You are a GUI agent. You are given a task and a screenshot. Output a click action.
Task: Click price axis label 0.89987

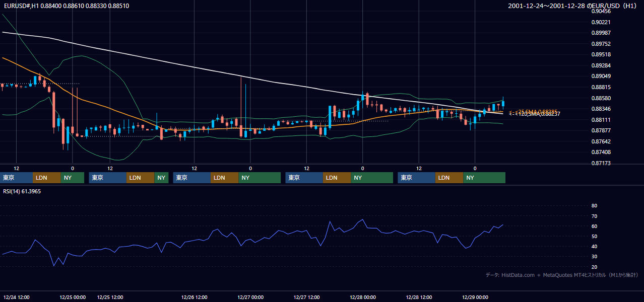(601, 33)
